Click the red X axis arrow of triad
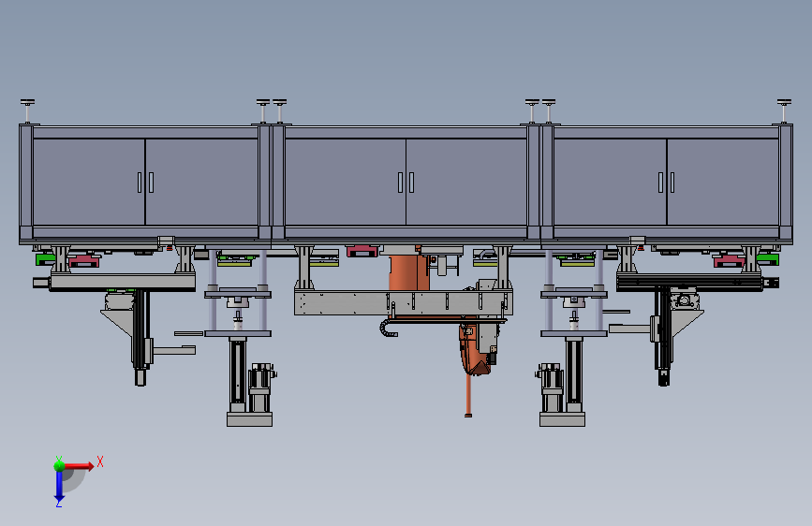The image size is (812, 526). coord(78,466)
